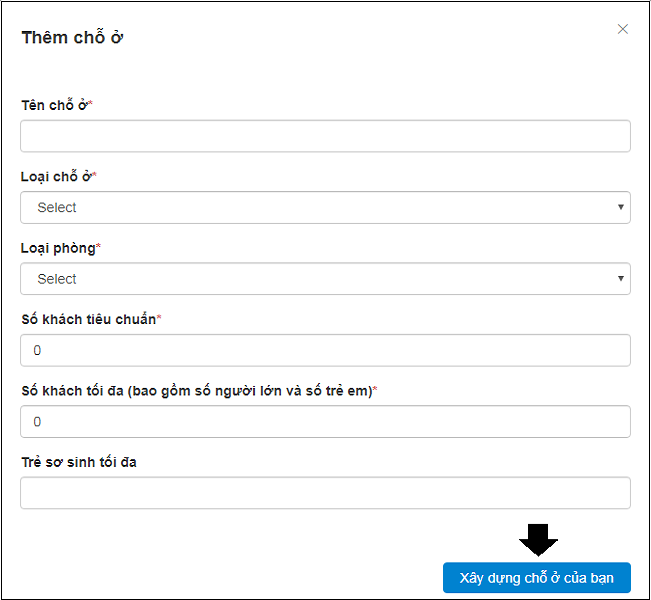The image size is (651, 600).
Task: Click the Tên chỗ ở field label
Action: tap(55, 105)
